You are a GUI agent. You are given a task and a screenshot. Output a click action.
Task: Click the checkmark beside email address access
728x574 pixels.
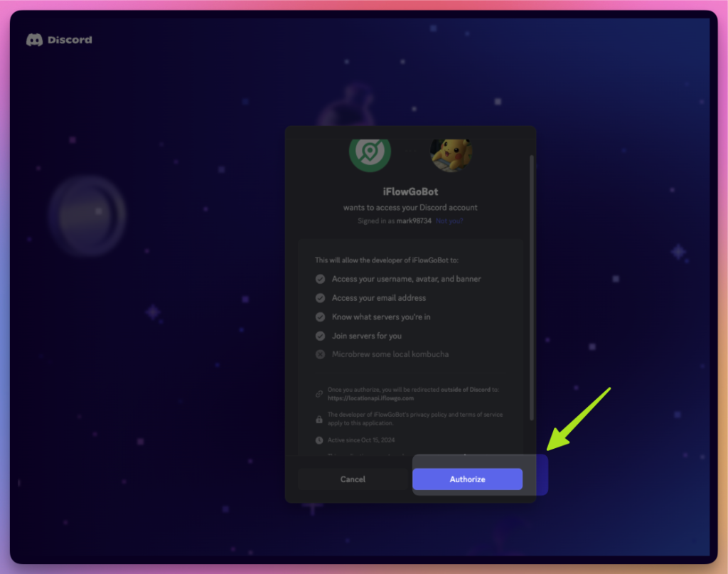coord(320,298)
